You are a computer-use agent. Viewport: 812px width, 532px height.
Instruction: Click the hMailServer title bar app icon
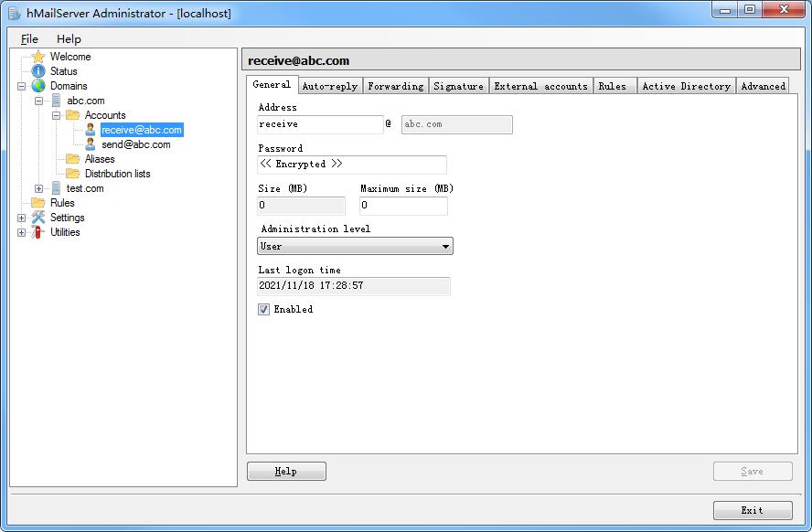pyautogui.click(x=15, y=14)
